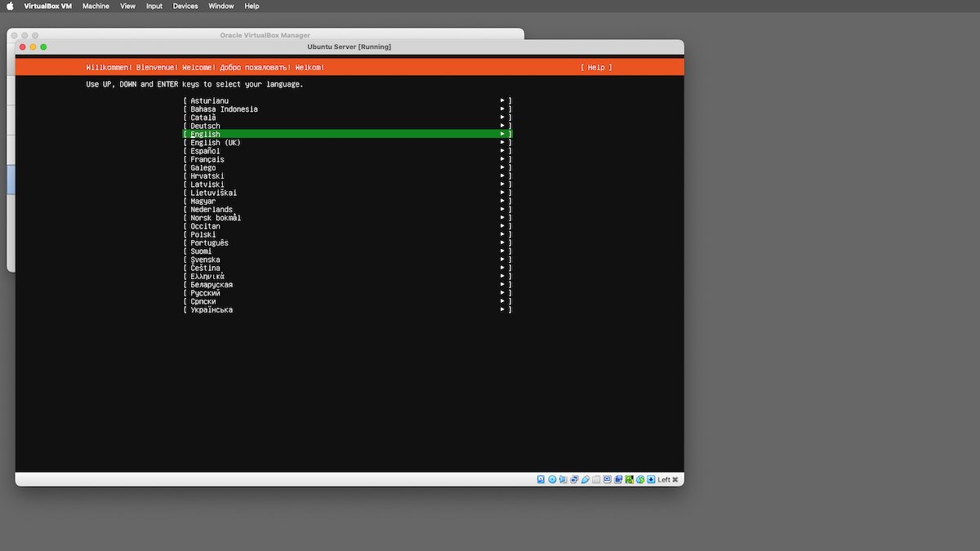The image size is (980, 551).
Task: Click the green zoom button of Ubuntu Server window
Action: (43, 47)
